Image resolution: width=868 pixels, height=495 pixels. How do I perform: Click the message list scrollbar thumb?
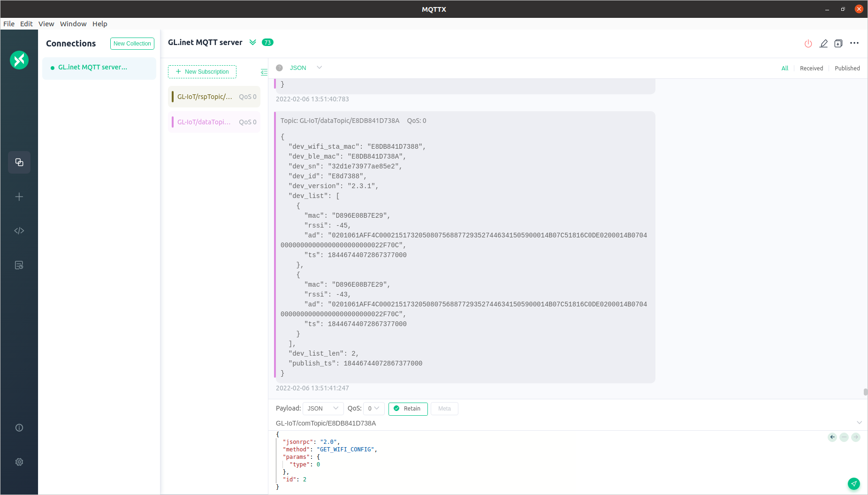865,392
